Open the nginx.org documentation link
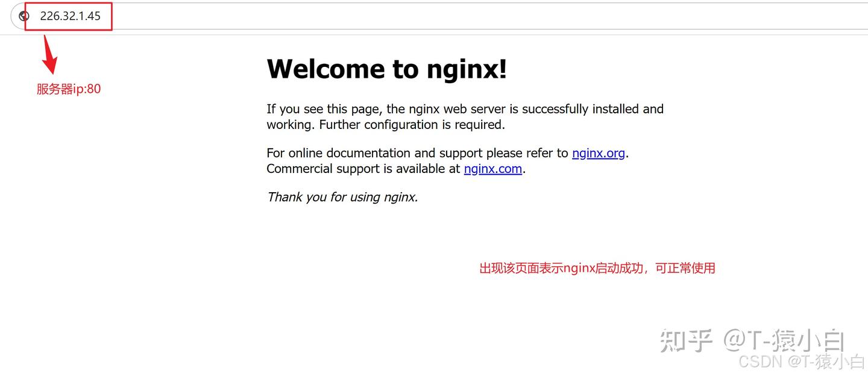The image size is (868, 376). click(597, 153)
